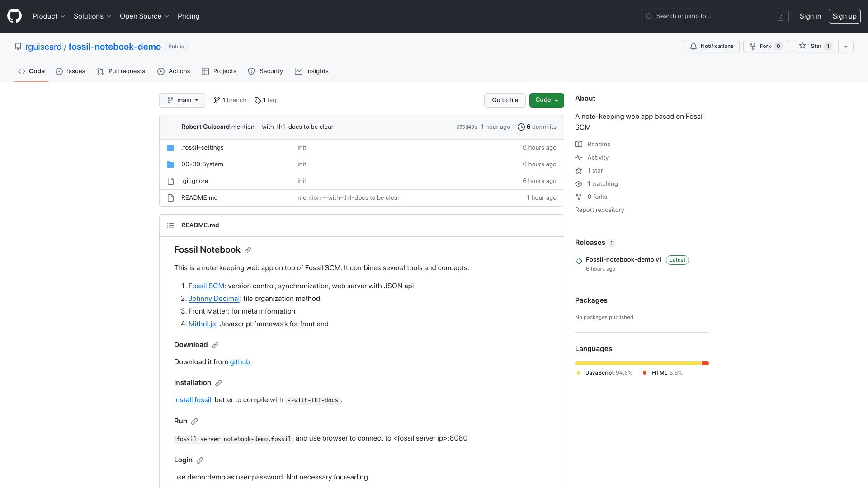Click the Go to file button
This screenshot has height=488, width=868.
point(505,100)
